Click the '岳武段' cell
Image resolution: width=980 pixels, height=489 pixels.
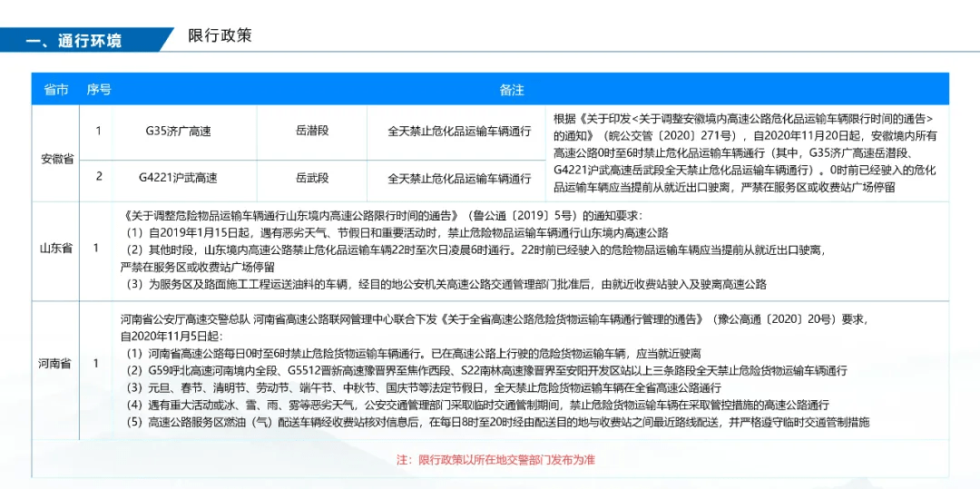(312, 178)
